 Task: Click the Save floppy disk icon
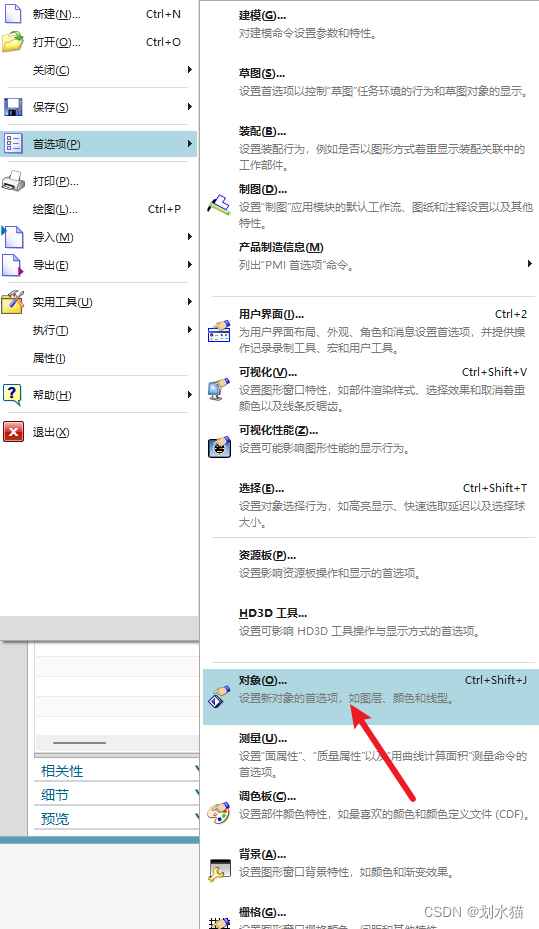pyautogui.click(x=13, y=107)
